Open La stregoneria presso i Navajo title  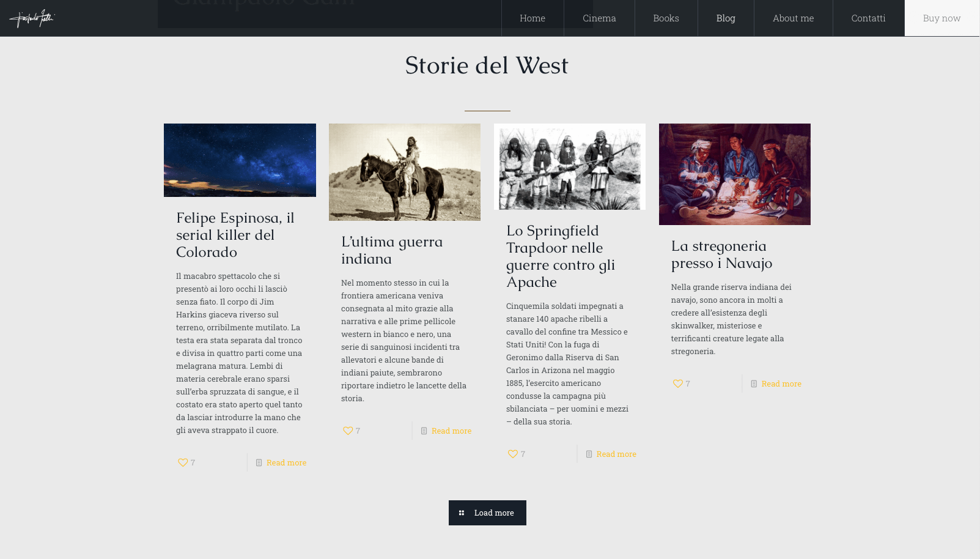click(x=721, y=254)
